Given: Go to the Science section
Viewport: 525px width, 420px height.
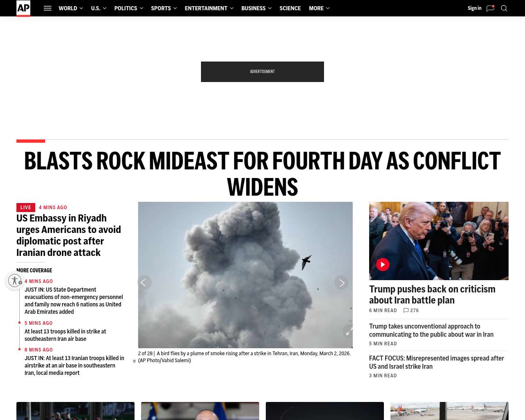Looking at the screenshot, I should [x=290, y=8].
